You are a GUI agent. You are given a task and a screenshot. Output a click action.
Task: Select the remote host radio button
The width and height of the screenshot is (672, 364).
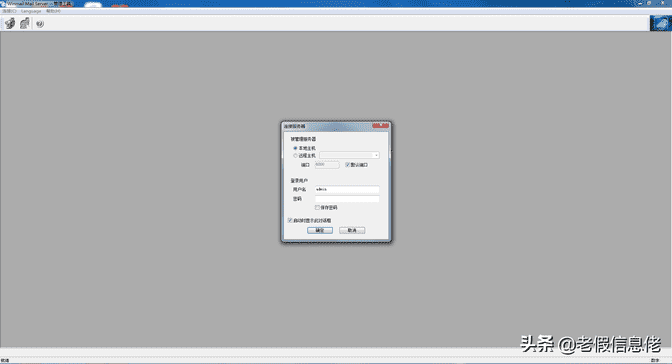pos(295,155)
